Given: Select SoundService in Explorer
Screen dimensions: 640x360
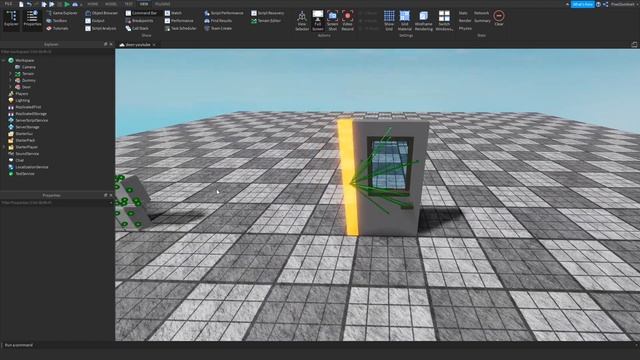Looking at the screenshot, I should coord(24,154).
